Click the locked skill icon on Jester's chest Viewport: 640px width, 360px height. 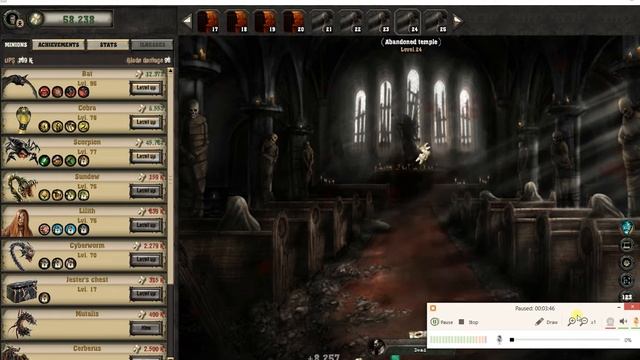pyautogui.click(x=44, y=298)
